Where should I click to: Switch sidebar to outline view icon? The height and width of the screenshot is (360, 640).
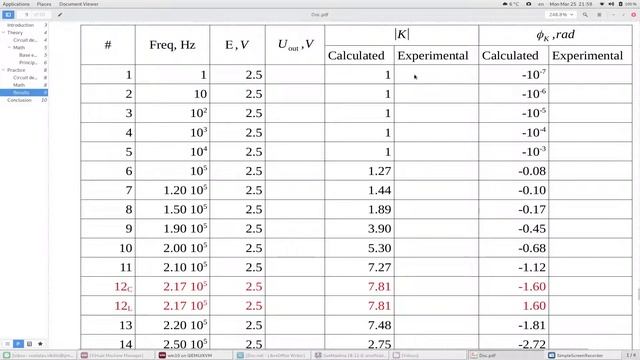pyautogui.click(x=18, y=344)
